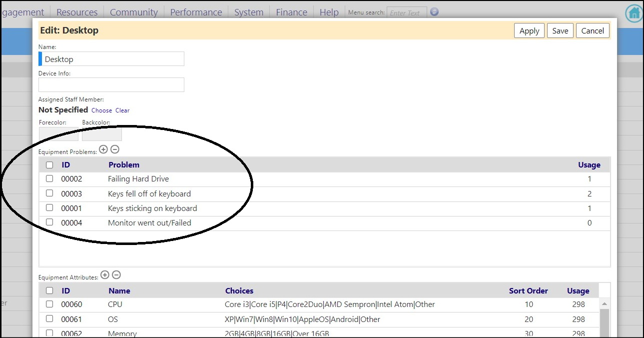The height and width of the screenshot is (338, 644).
Task: Open the Help menu
Action: pyautogui.click(x=329, y=12)
